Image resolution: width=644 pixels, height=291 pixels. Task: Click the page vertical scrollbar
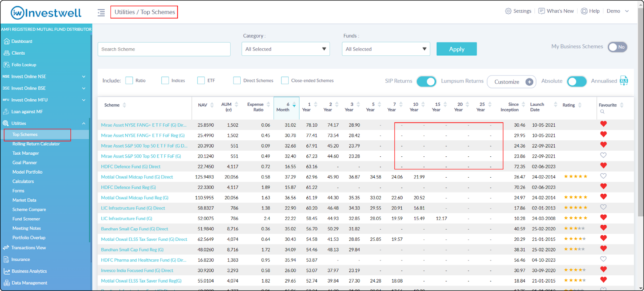pos(640,113)
